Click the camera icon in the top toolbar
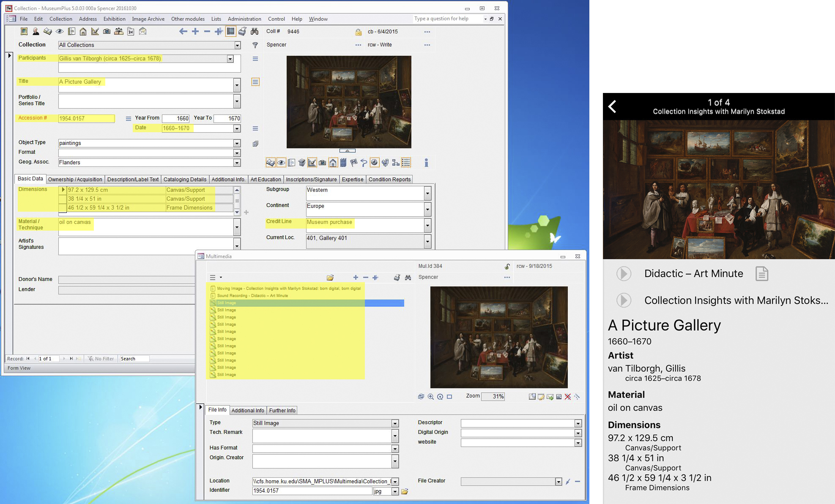The image size is (835, 504). tap(107, 31)
